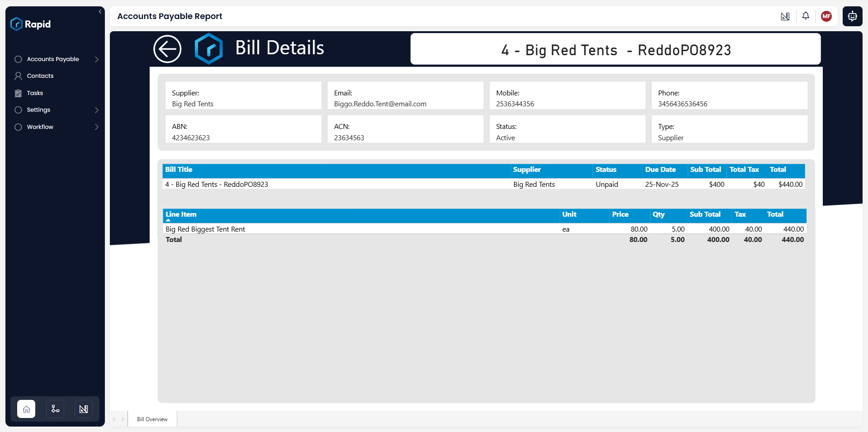Screen dimensions: 868x432
Task: Click the Workflow circle icon
Action: click(x=18, y=127)
